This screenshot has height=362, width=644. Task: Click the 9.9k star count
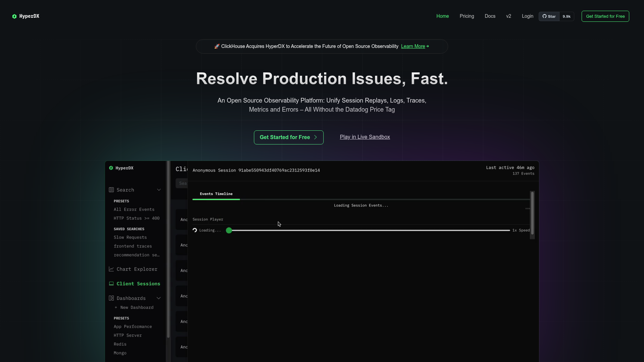click(x=567, y=16)
